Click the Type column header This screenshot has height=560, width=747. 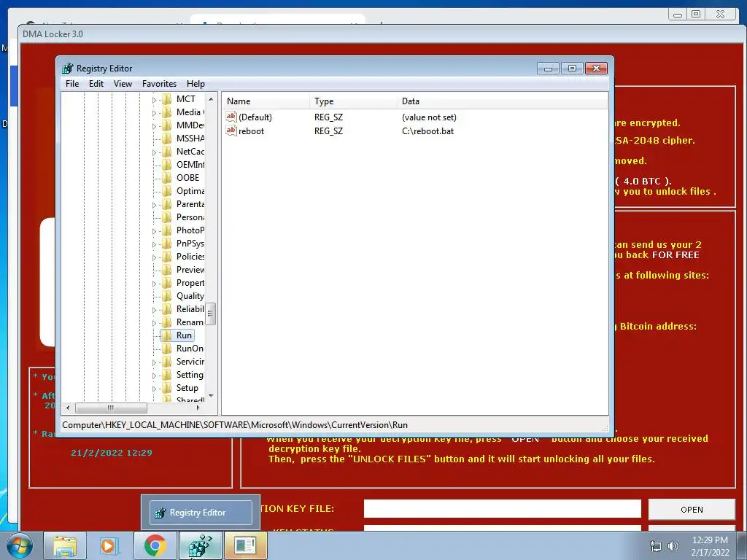(x=353, y=101)
